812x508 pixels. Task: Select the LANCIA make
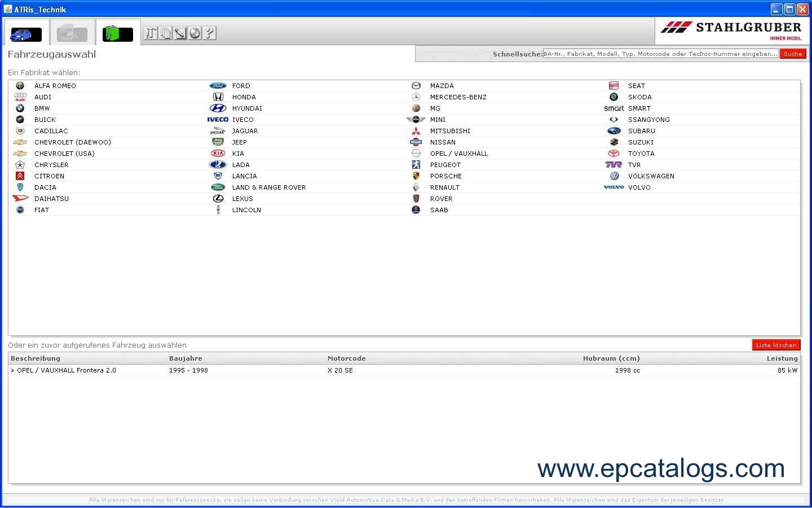tap(245, 176)
